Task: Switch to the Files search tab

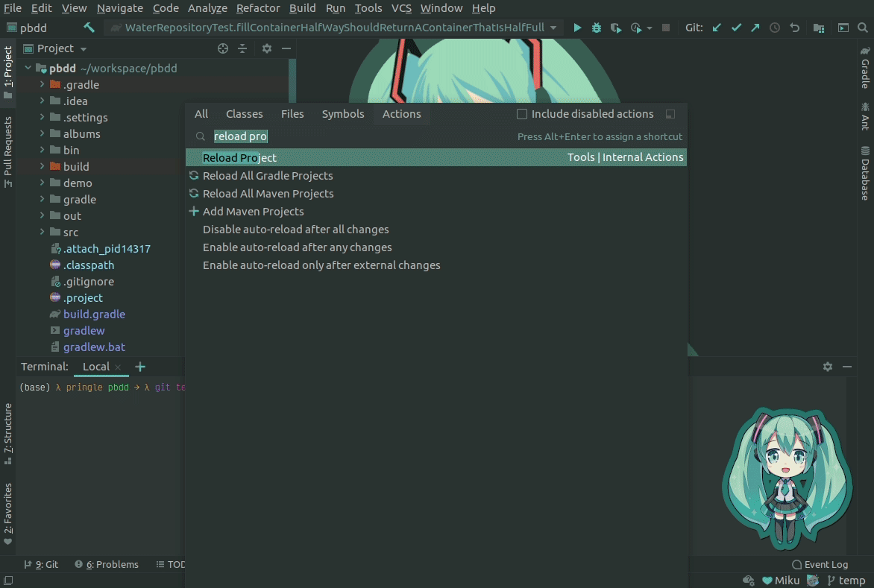Action: [x=292, y=114]
